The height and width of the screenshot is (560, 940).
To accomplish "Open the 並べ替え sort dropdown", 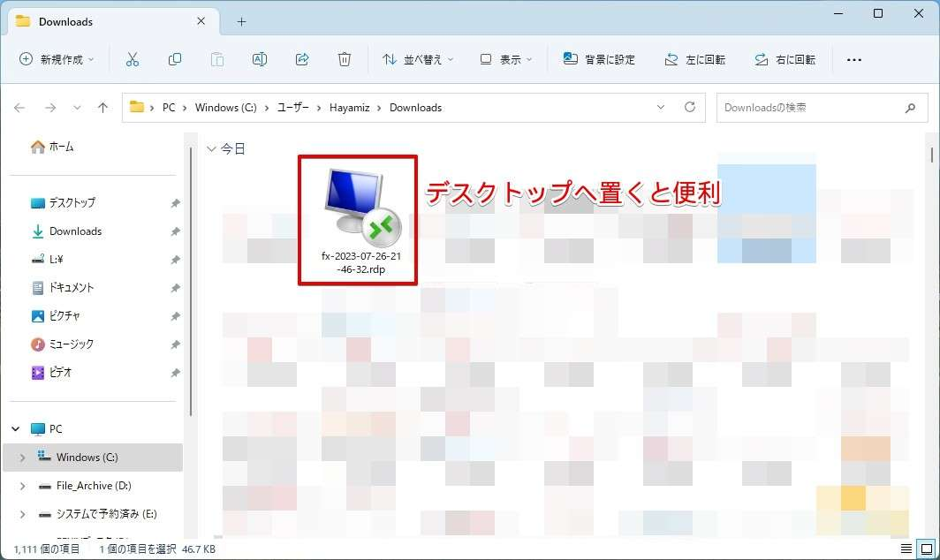I will 418,59.
